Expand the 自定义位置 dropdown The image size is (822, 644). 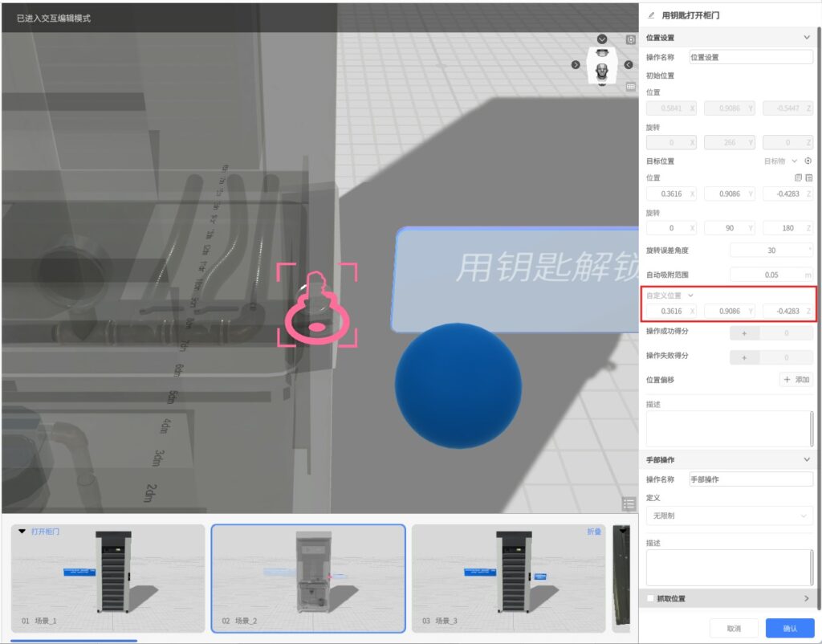[x=691, y=296]
